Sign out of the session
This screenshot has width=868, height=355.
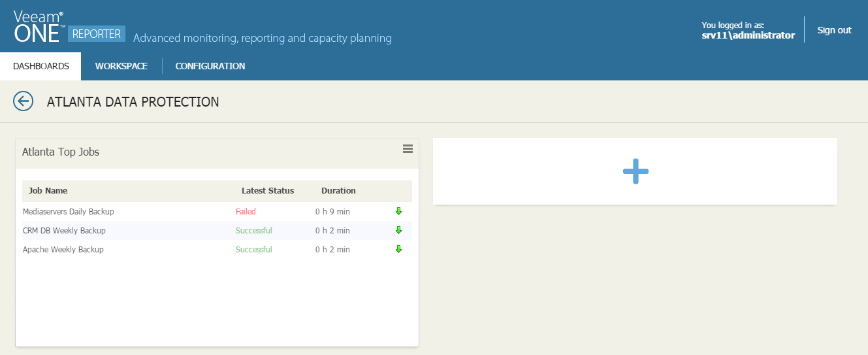(834, 30)
